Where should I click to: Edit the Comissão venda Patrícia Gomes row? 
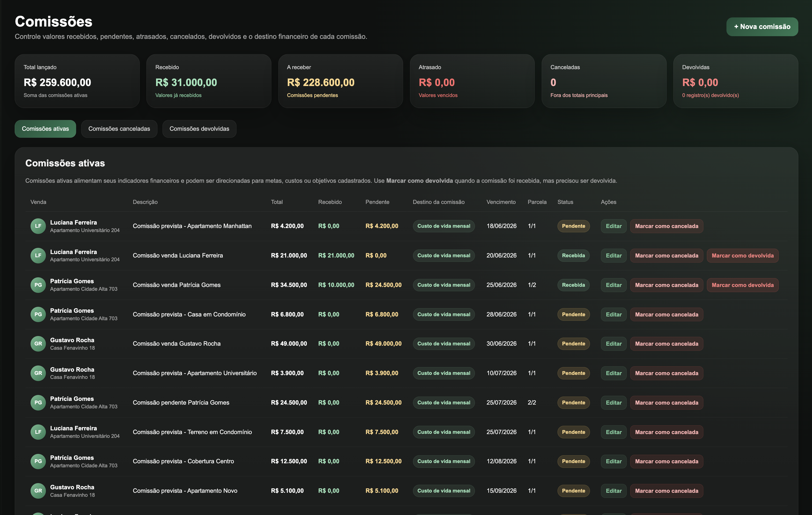[613, 285]
